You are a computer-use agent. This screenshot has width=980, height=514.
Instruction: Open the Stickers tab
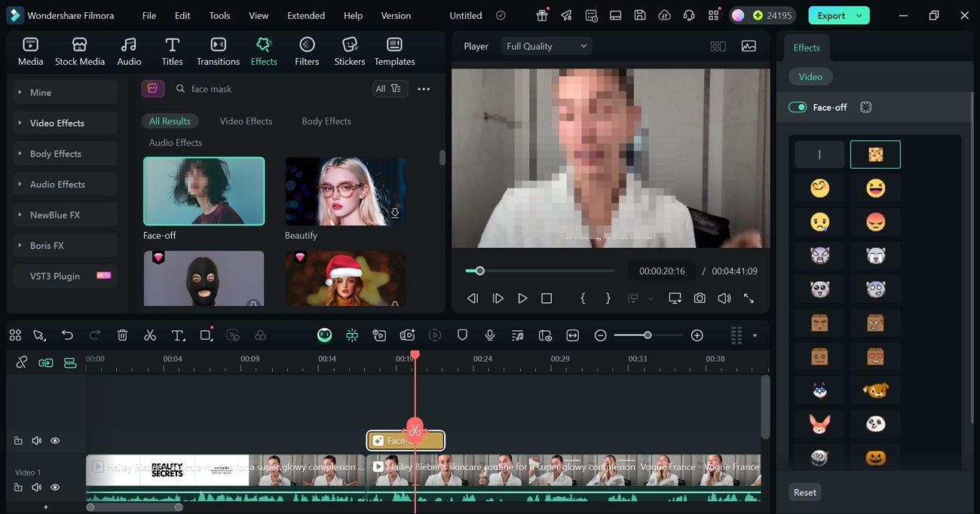coord(350,51)
